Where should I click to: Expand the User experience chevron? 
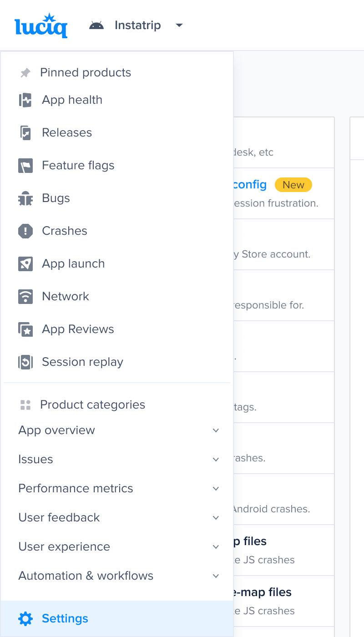tap(216, 547)
